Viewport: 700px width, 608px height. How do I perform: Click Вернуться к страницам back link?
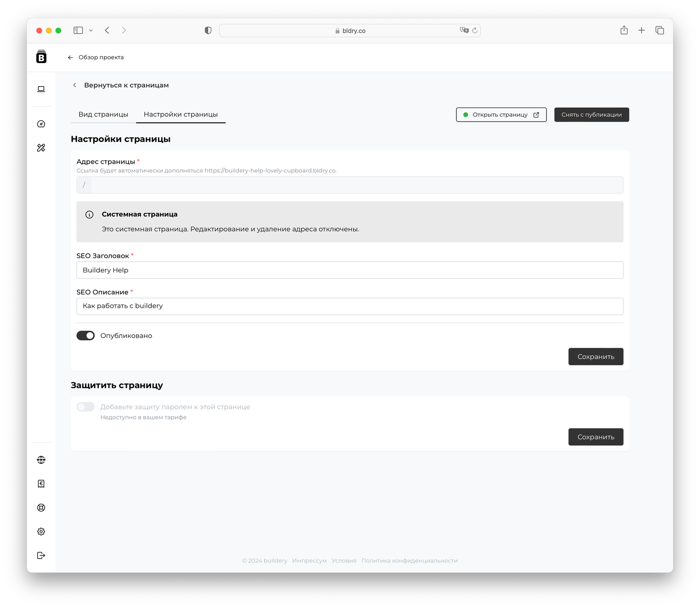[x=126, y=85]
